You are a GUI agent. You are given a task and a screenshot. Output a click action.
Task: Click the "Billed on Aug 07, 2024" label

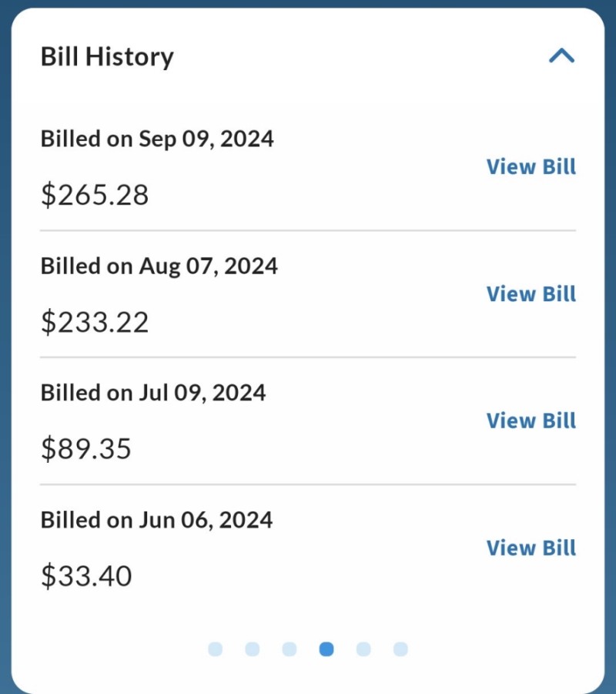(159, 266)
